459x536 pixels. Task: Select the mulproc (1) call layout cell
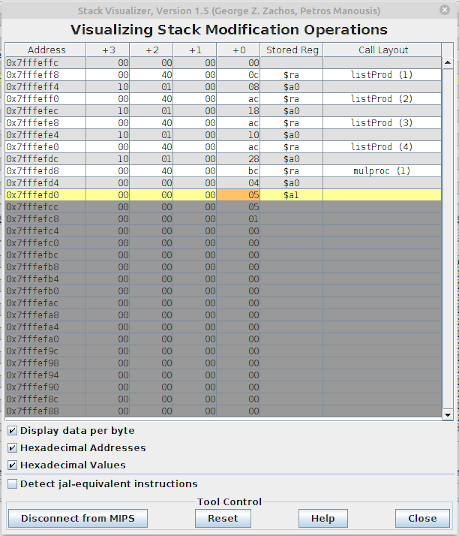click(x=382, y=171)
